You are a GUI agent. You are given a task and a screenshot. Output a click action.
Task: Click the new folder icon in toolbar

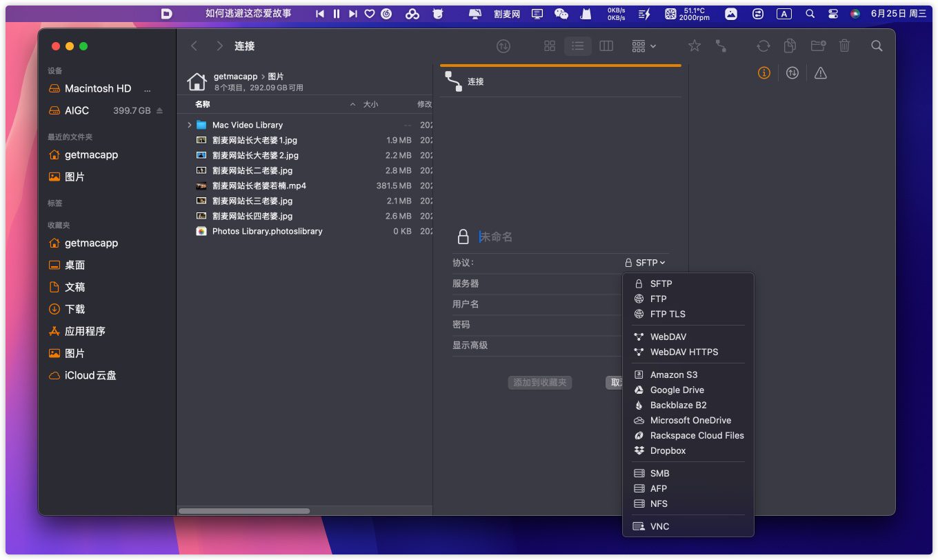coord(818,46)
